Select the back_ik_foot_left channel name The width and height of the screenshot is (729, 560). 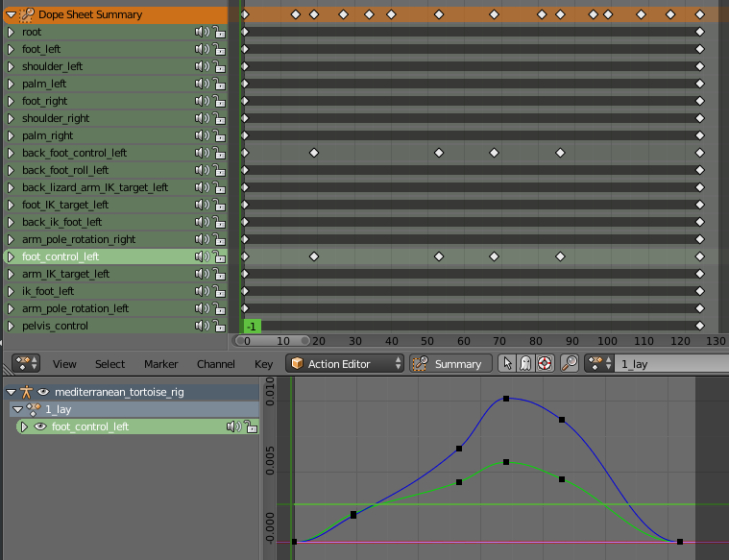point(61,222)
